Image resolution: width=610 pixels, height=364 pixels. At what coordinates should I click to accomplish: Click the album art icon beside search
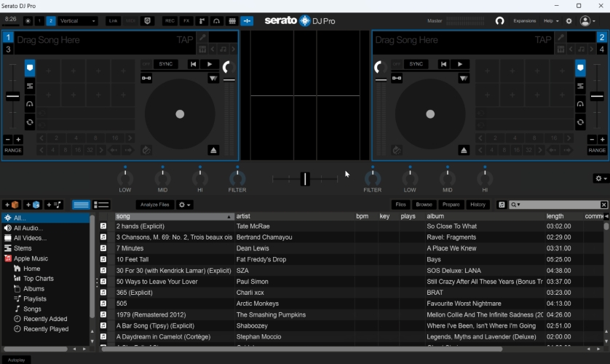[x=502, y=205]
